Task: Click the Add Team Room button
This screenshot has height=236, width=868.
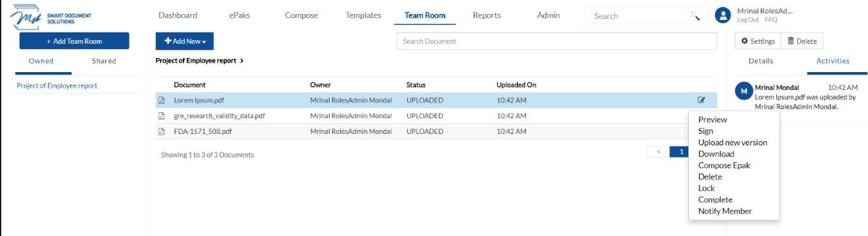Action: [74, 41]
